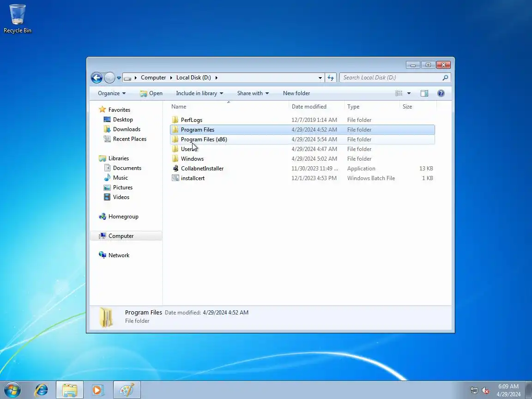
Task: Select the Windows folder icon
Action: tap(175, 159)
